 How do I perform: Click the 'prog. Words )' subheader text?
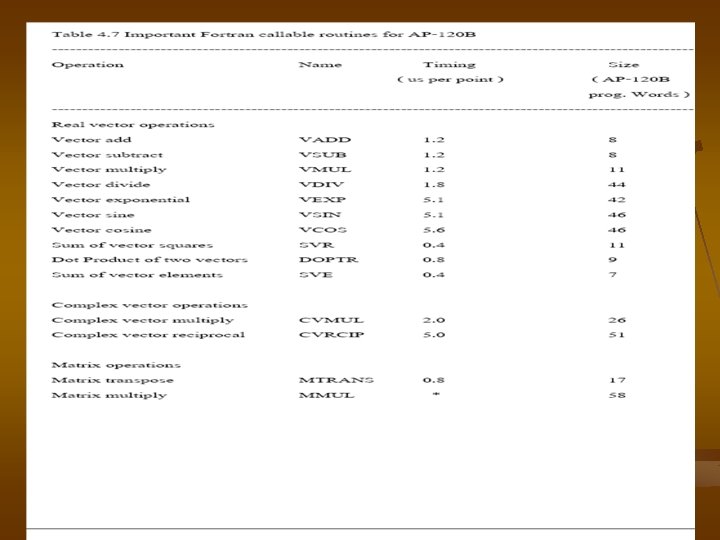point(639,95)
